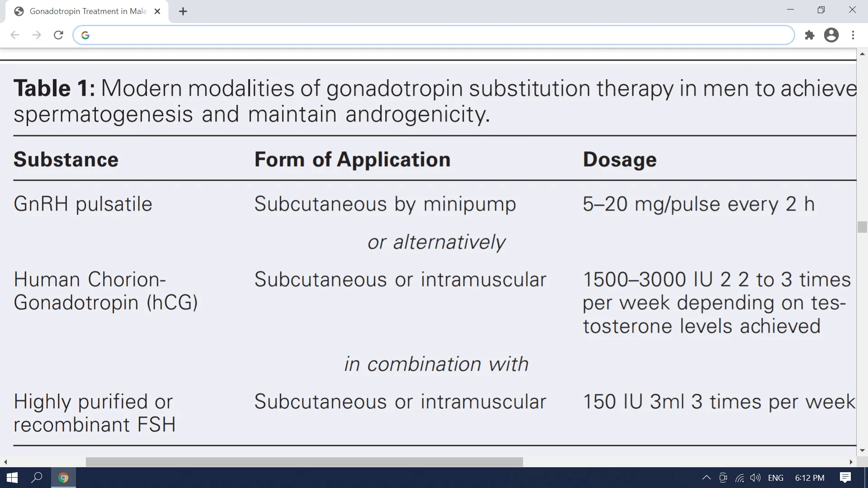
Task: Switch the ENG input language
Action: (x=776, y=478)
